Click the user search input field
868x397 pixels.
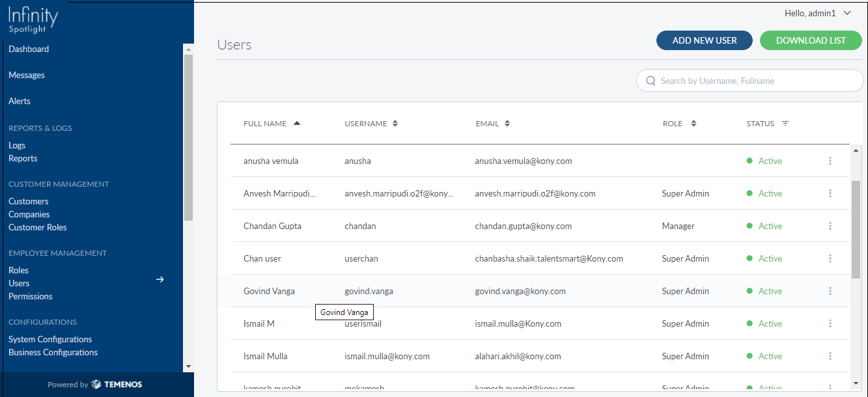pos(755,81)
